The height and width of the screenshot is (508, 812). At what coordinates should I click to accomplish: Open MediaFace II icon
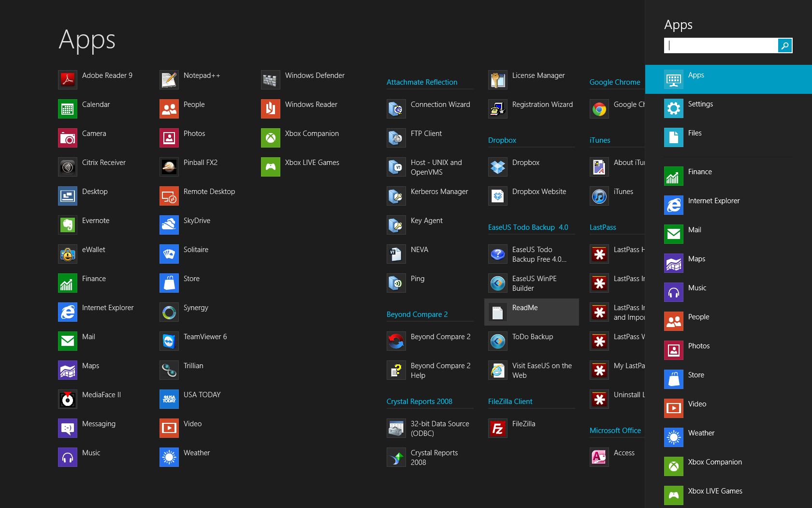click(68, 399)
